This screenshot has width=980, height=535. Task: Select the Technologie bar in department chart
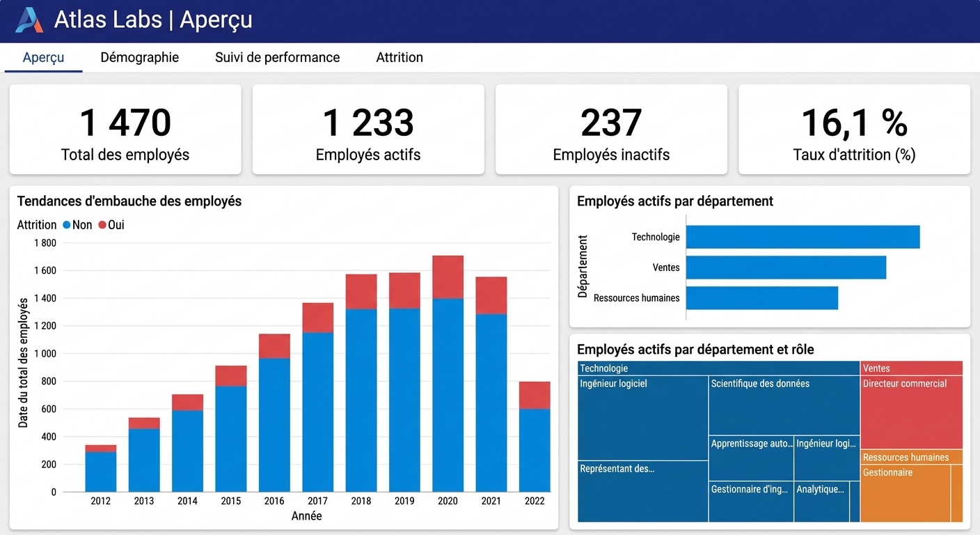(803, 237)
